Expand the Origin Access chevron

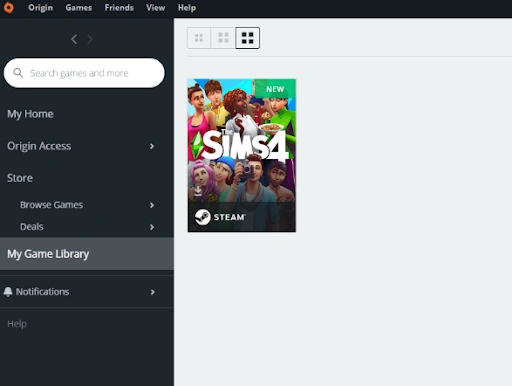click(152, 146)
